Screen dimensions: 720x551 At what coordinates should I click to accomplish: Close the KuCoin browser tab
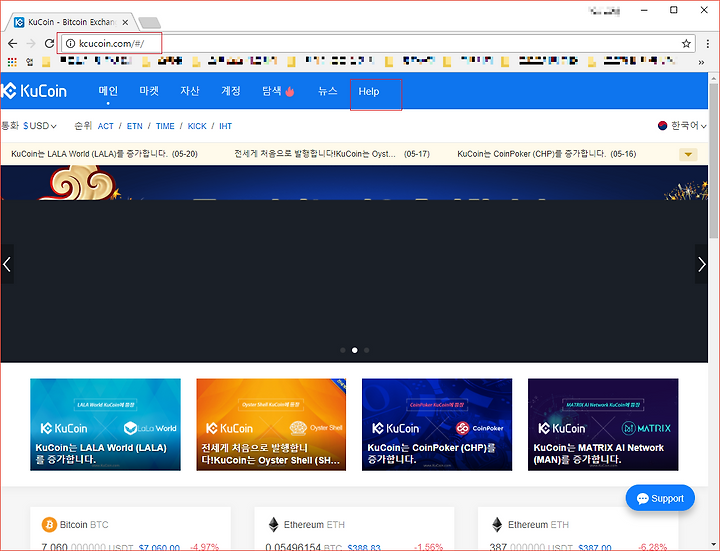coord(125,22)
